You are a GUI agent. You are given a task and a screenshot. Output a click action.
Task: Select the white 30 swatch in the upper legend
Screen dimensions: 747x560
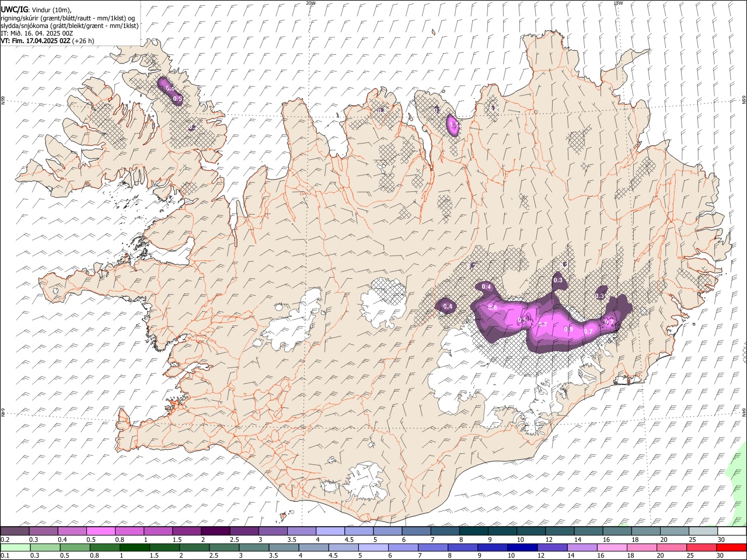coord(731,531)
